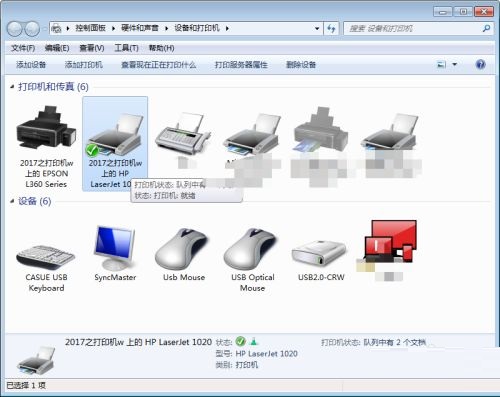Refresh the address bar location

pyautogui.click(x=331, y=29)
